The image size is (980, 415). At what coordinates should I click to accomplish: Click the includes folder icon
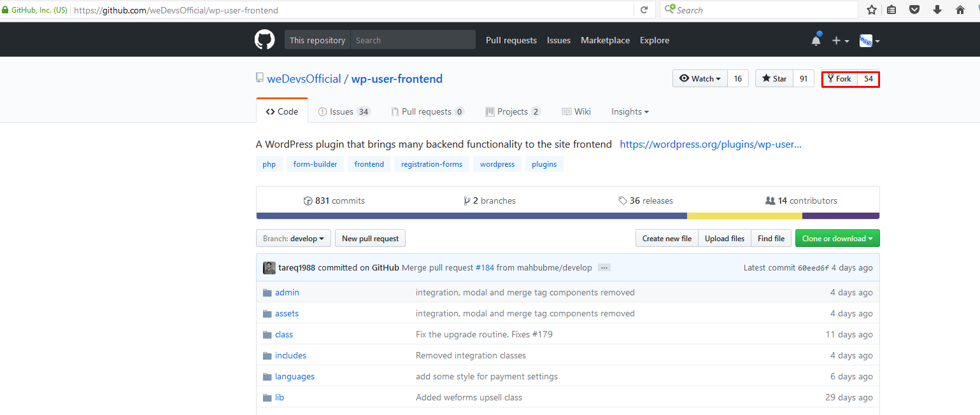pyautogui.click(x=267, y=356)
